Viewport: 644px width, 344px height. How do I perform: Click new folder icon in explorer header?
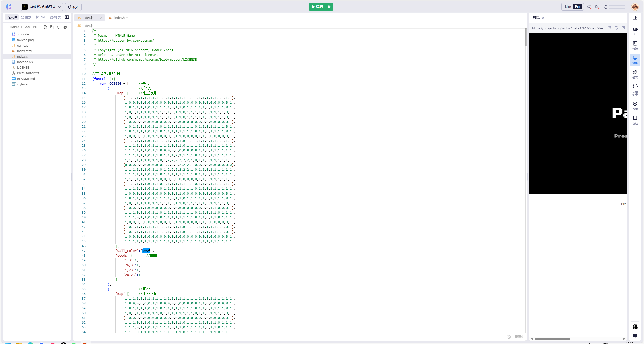pyautogui.click(x=52, y=27)
